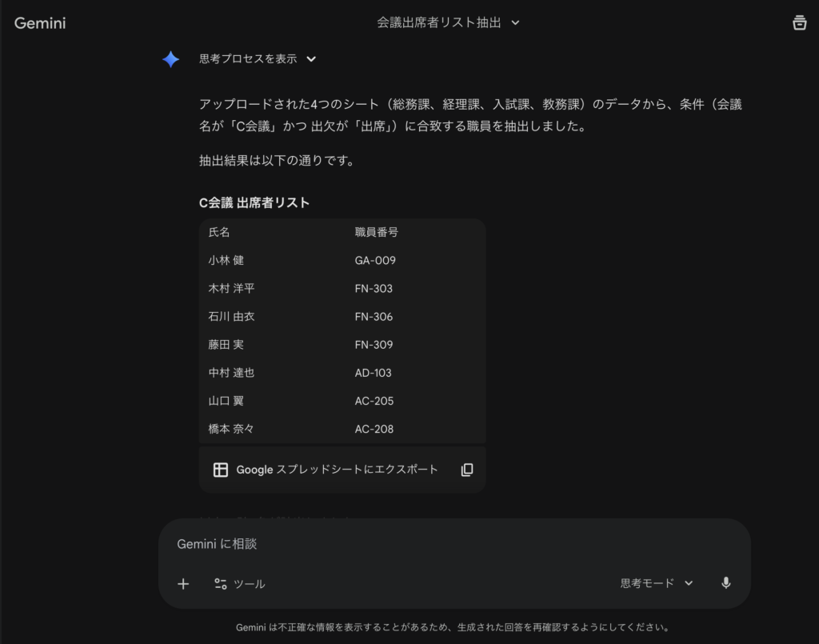Copy the table using the copy icon
Image resolution: width=819 pixels, height=644 pixels.
pos(467,470)
